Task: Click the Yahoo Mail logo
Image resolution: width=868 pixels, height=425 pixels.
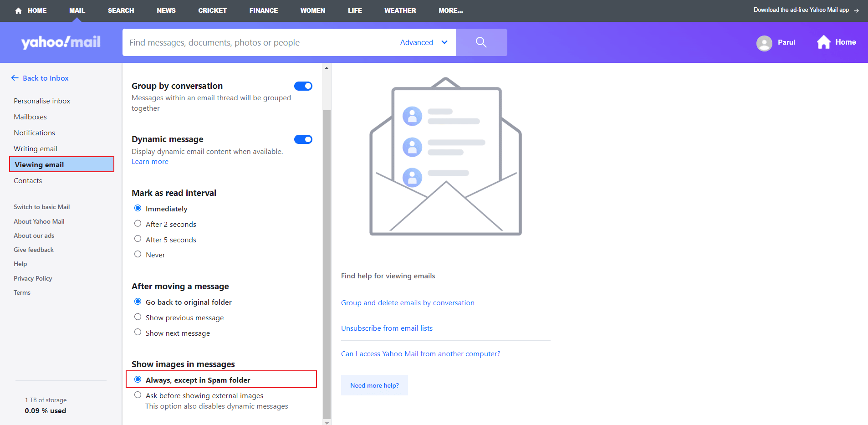Action: point(61,42)
